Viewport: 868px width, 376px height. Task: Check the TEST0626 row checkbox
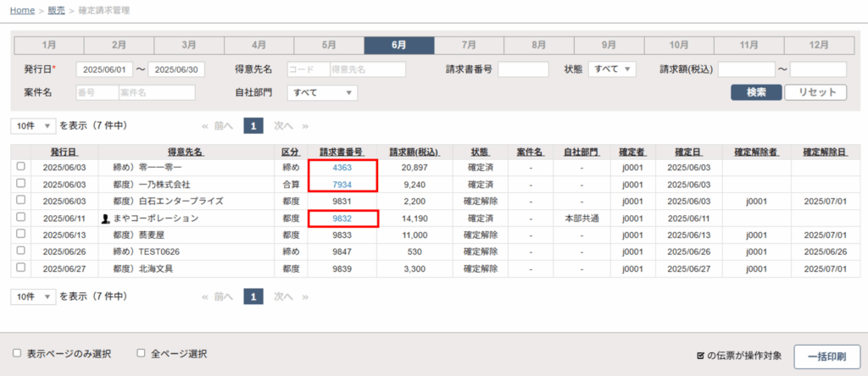[21, 251]
